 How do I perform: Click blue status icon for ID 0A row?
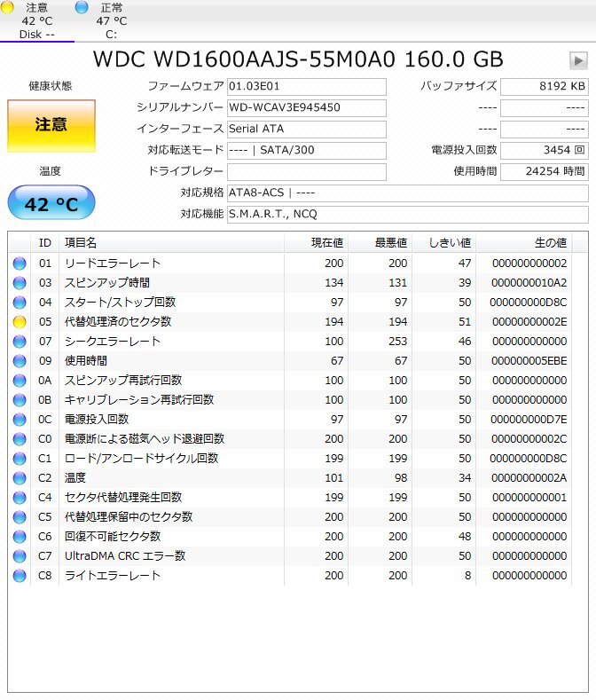20,381
